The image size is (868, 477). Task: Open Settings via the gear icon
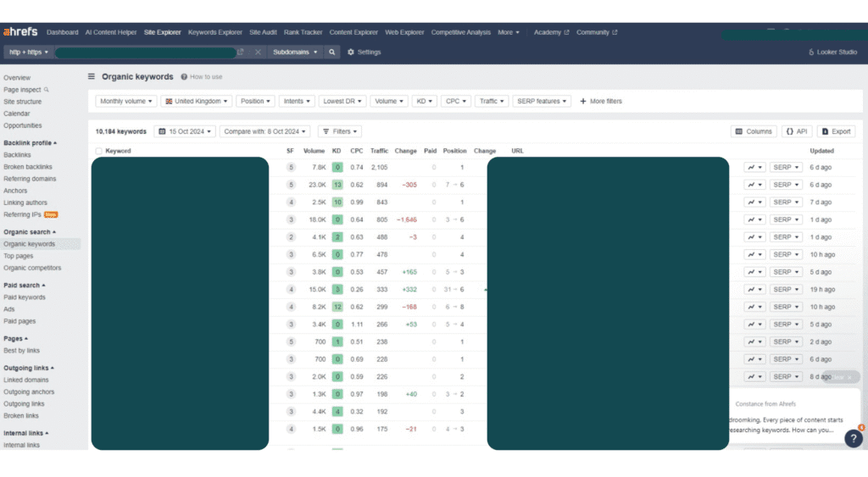(x=351, y=52)
